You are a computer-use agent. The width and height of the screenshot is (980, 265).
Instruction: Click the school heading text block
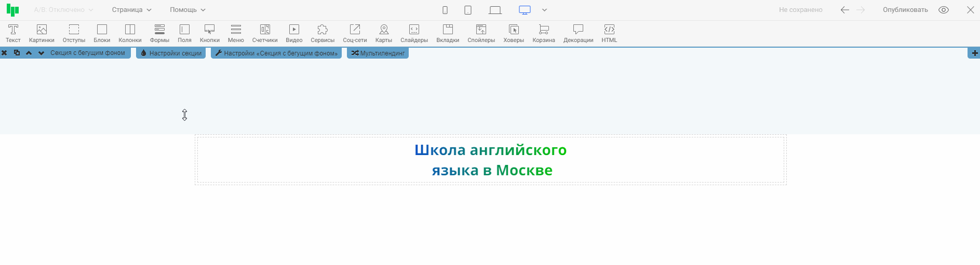[x=491, y=160]
